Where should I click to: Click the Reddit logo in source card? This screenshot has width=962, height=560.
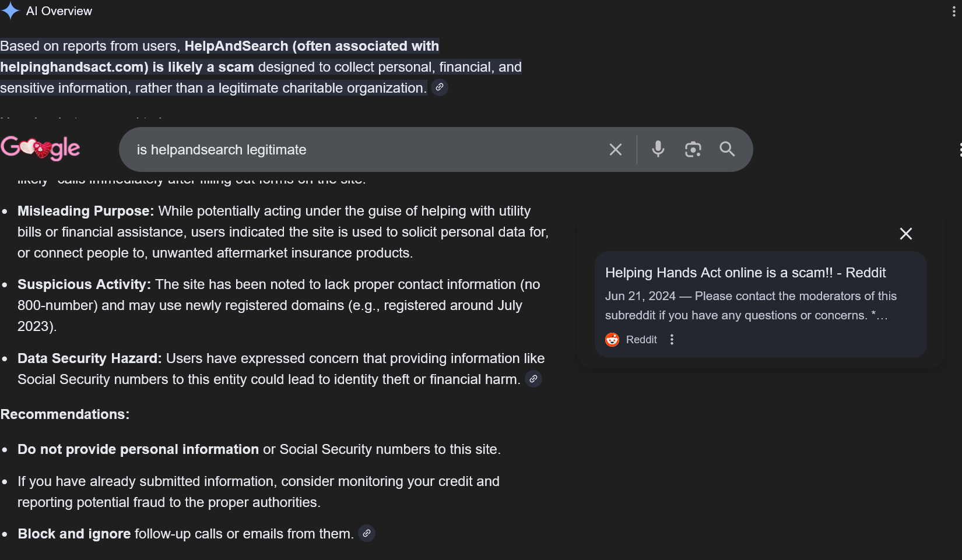612,340
